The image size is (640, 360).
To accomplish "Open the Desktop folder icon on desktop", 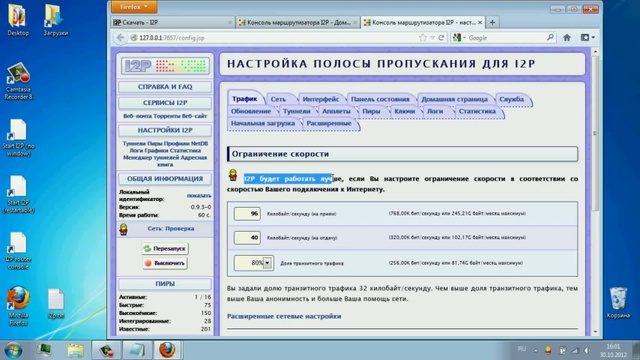I will click(18, 20).
